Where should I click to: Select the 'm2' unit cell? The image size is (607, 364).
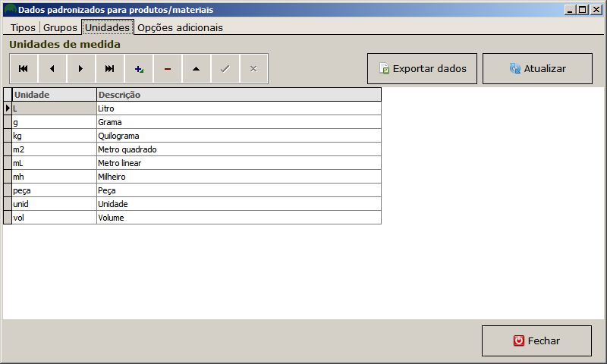(54, 149)
